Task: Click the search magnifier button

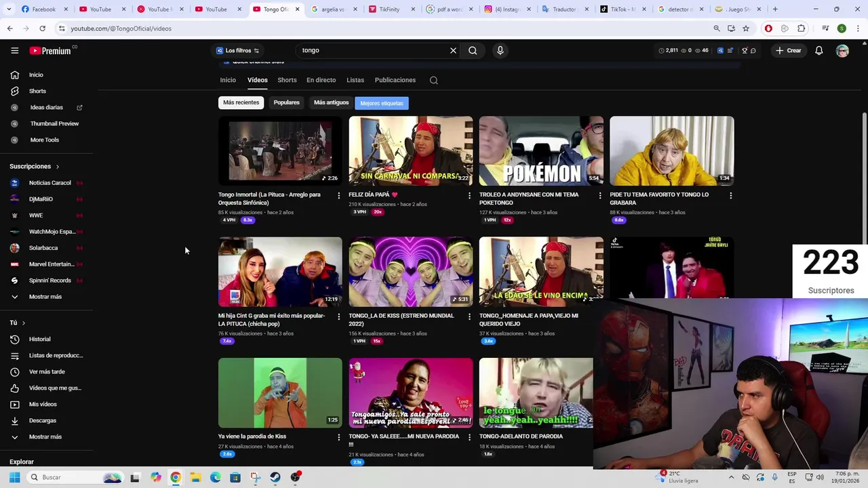Action: [473, 50]
